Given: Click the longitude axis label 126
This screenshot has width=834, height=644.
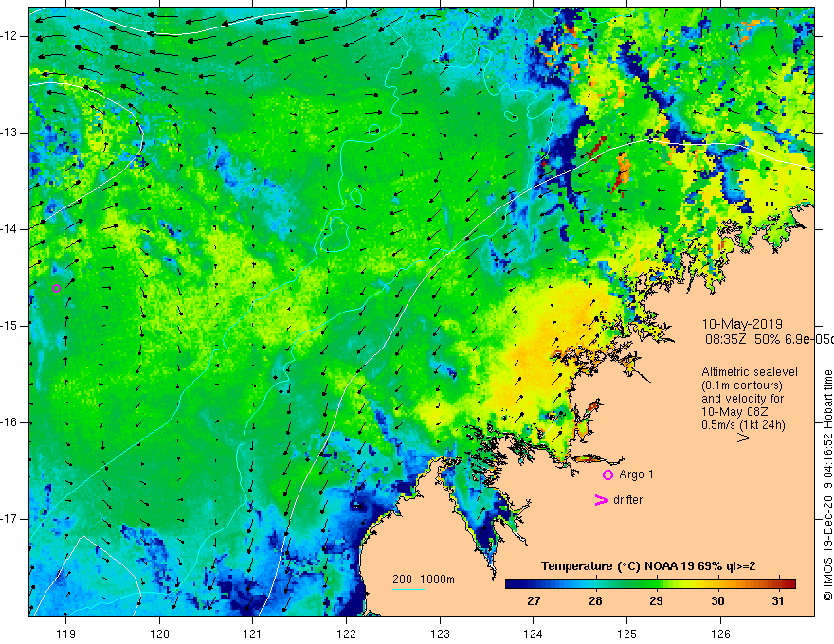Looking at the screenshot, I should pos(720,634).
